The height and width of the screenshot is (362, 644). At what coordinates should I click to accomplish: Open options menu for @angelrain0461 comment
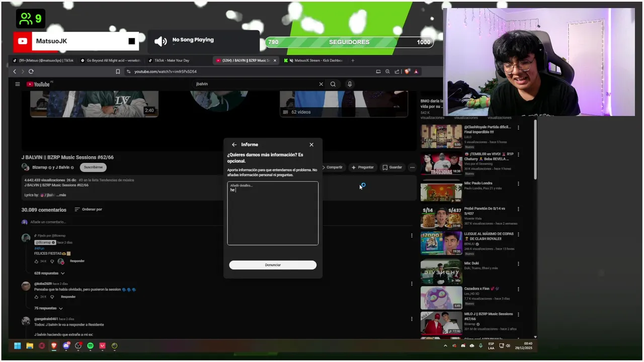412,319
